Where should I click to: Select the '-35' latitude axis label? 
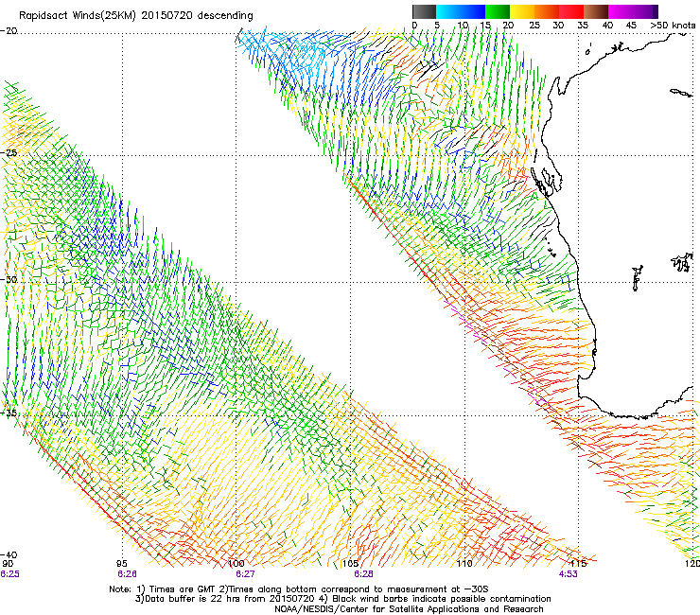coord(9,413)
